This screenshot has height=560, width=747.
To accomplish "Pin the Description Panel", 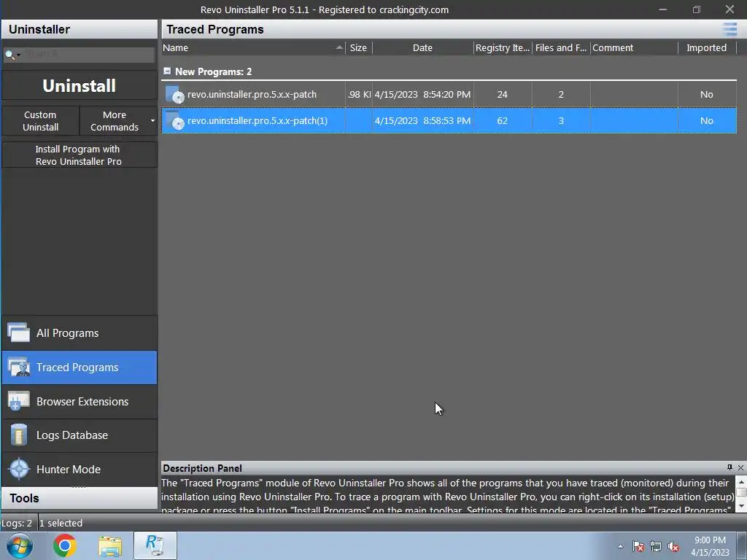I will [x=729, y=467].
